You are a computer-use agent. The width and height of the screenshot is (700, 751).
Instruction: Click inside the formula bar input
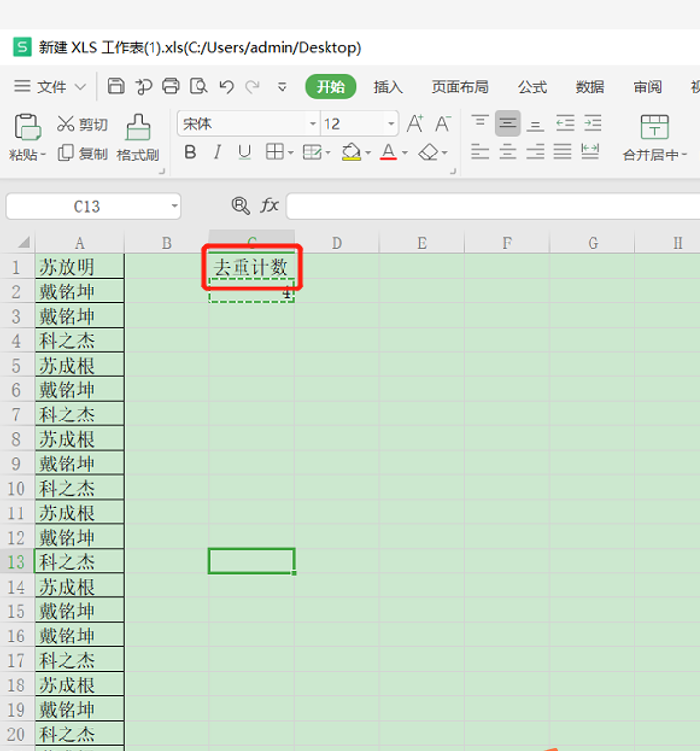[x=493, y=206]
